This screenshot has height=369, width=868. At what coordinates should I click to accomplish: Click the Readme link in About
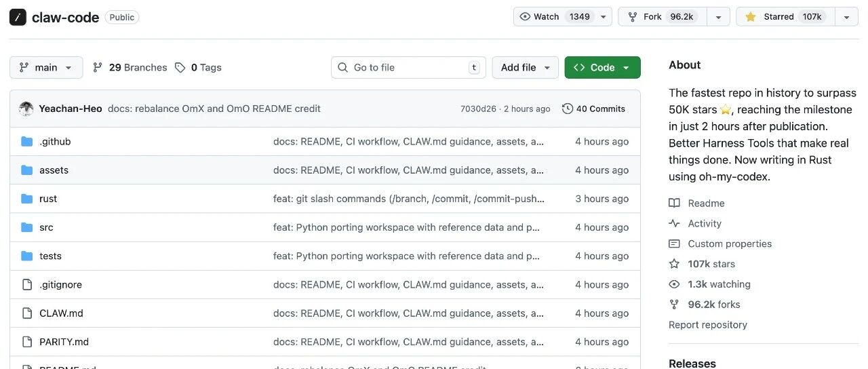706,203
